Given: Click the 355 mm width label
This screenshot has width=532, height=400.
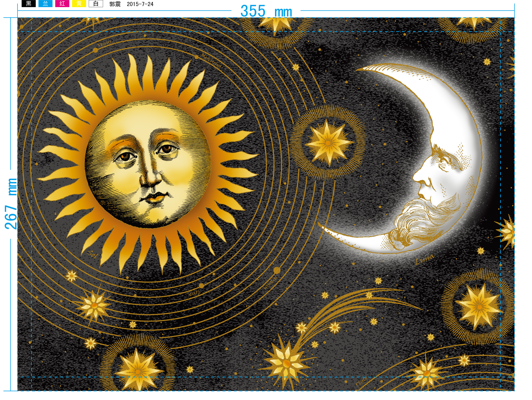Looking at the screenshot, I should [266, 11].
